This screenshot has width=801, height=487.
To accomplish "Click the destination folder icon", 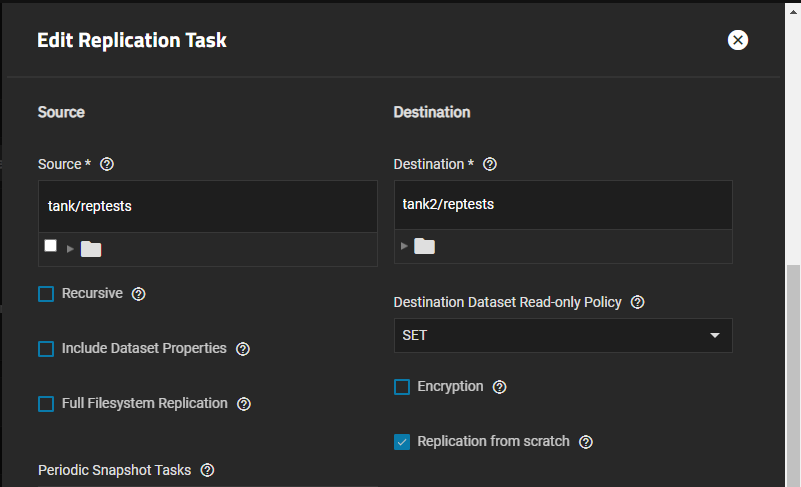I will click(x=425, y=246).
